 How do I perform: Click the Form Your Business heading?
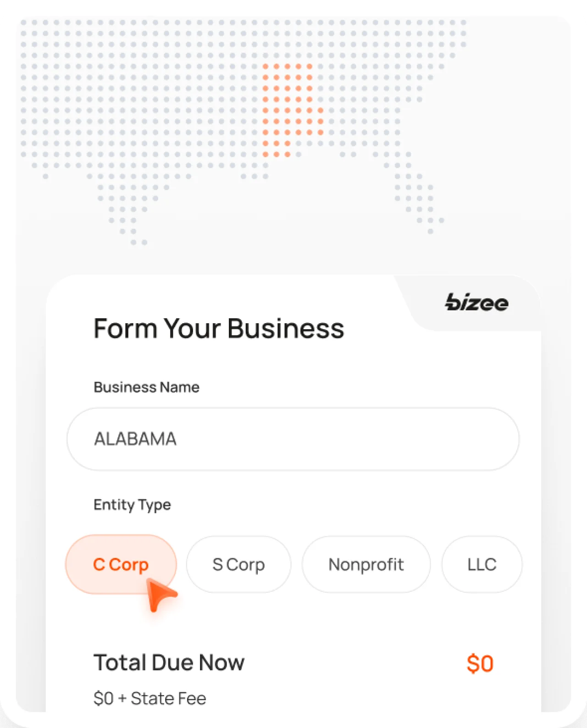(x=219, y=328)
